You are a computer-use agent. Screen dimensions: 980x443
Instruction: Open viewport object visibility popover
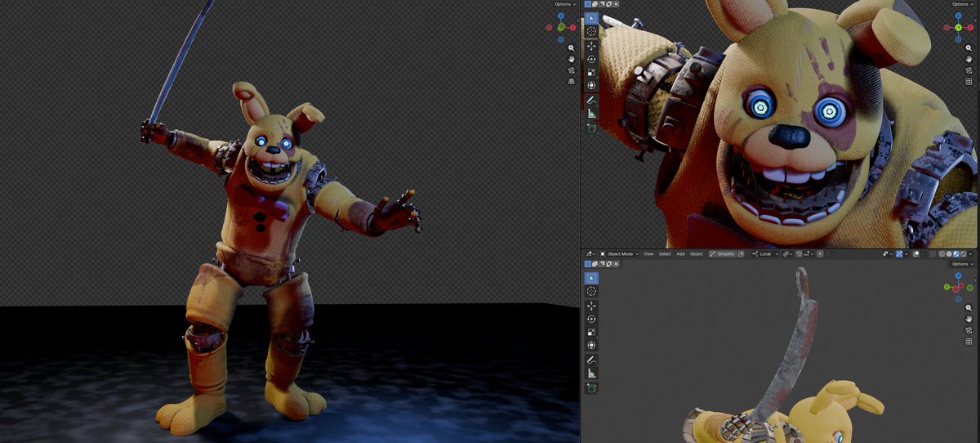coord(887,254)
